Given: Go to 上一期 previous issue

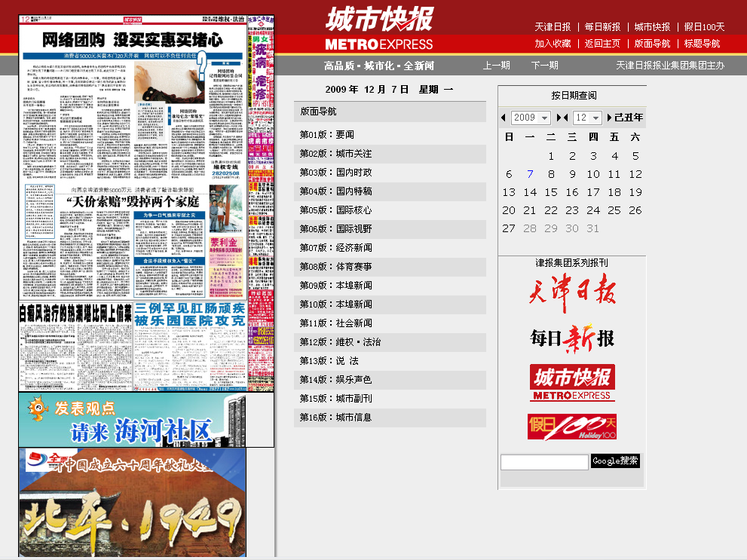Looking at the screenshot, I should 497,66.
